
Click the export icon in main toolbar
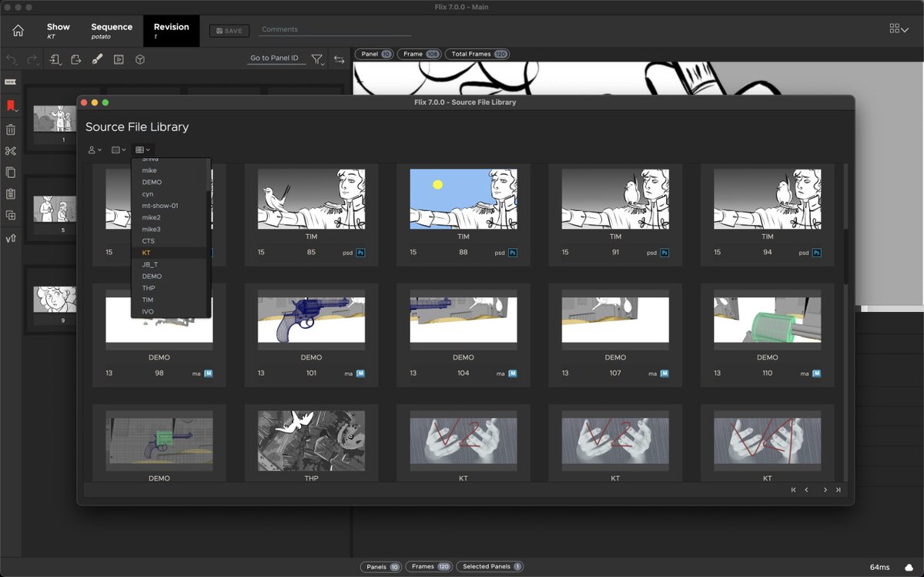[x=76, y=59]
